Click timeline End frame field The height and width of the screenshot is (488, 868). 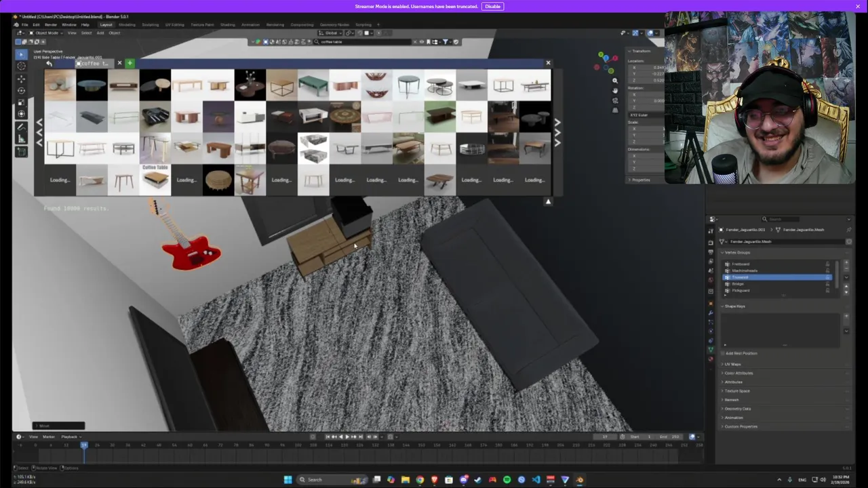tap(670, 436)
